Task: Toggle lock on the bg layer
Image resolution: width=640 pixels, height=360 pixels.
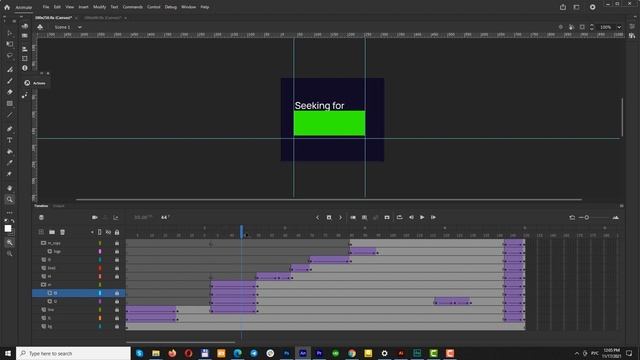Action: coord(117,327)
